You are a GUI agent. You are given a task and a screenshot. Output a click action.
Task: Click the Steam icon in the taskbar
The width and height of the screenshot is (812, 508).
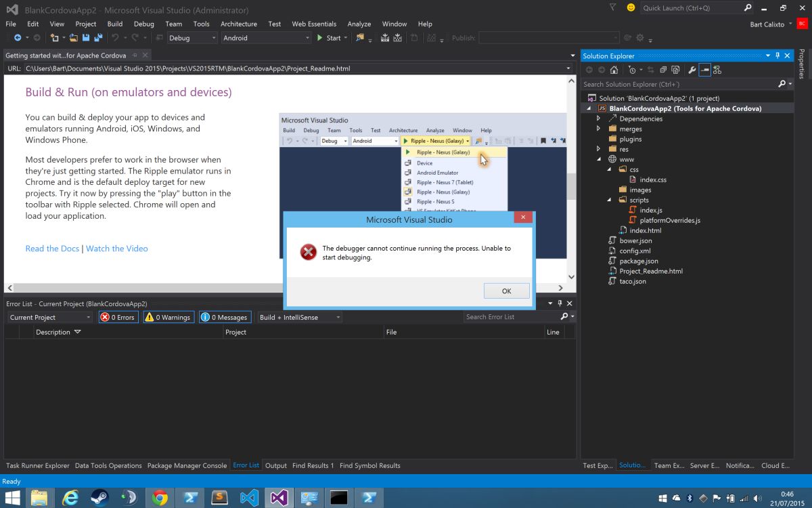[99, 498]
